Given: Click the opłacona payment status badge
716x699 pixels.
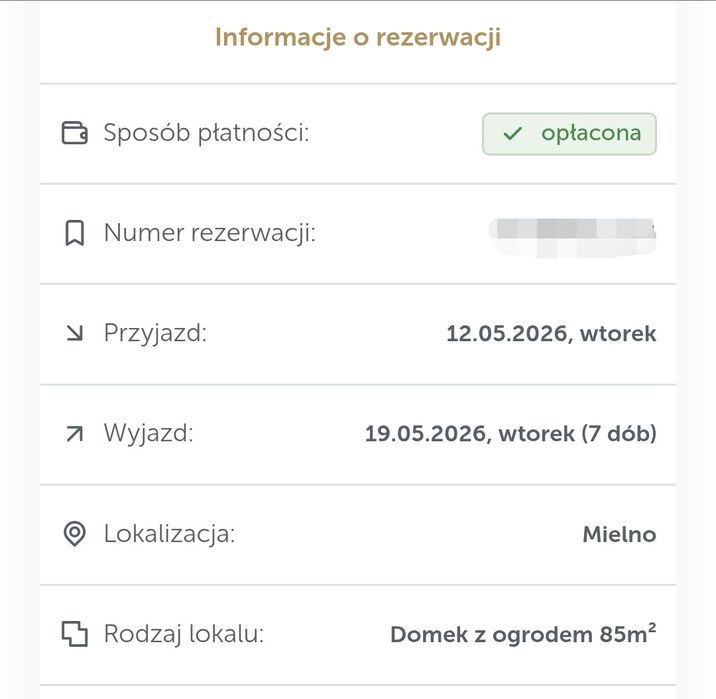Looking at the screenshot, I should (x=569, y=134).
